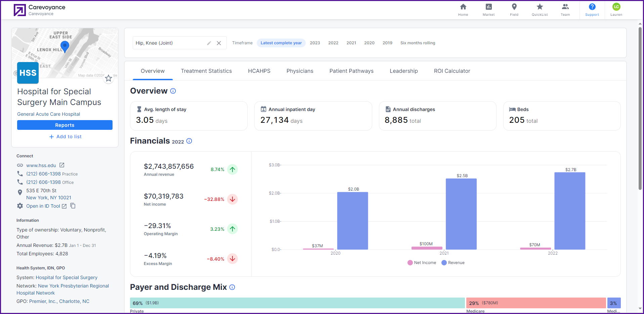The height and width of the screenshot is (314, 644).
Task: Click the green up arrow for Operating Margin
Action: point(232,229)
